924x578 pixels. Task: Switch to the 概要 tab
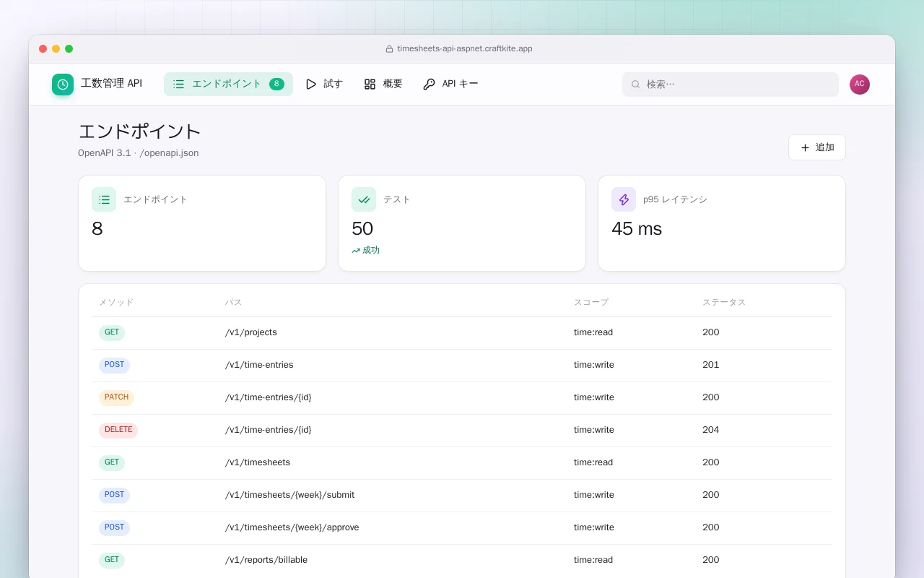click(383, 84)
